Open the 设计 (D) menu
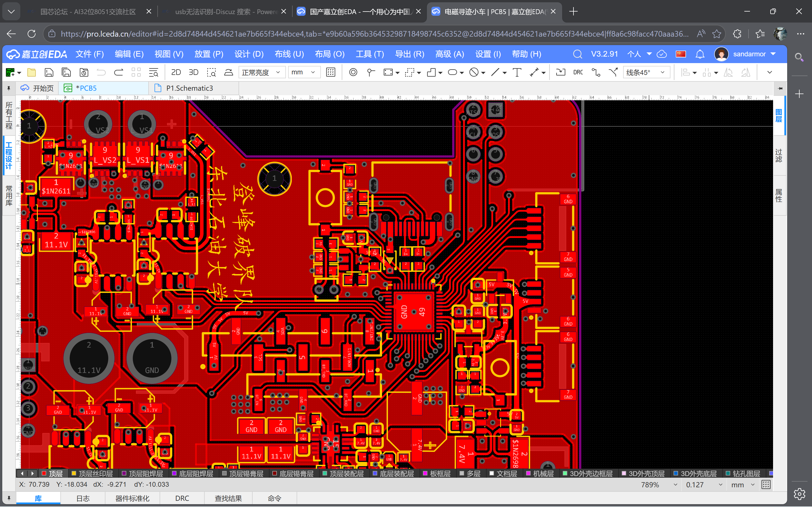Viewport: 812px width, 507px height. (249, 54)
